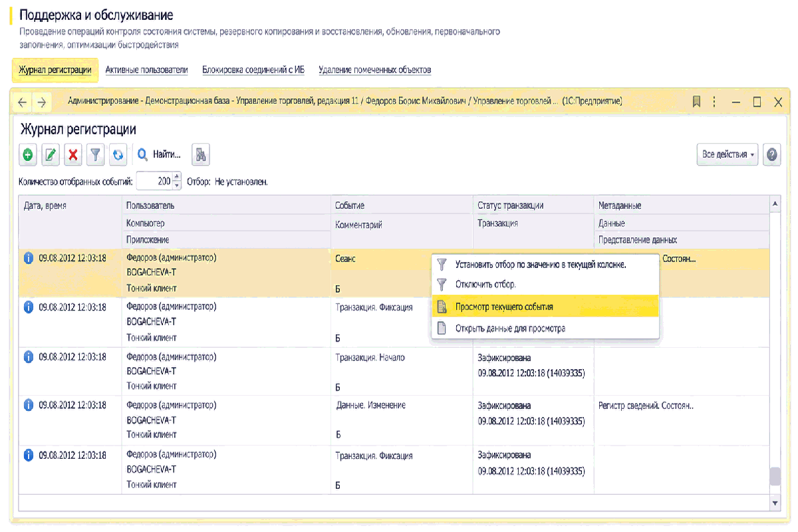Click the red X delete icon

[x=74, y=154]
